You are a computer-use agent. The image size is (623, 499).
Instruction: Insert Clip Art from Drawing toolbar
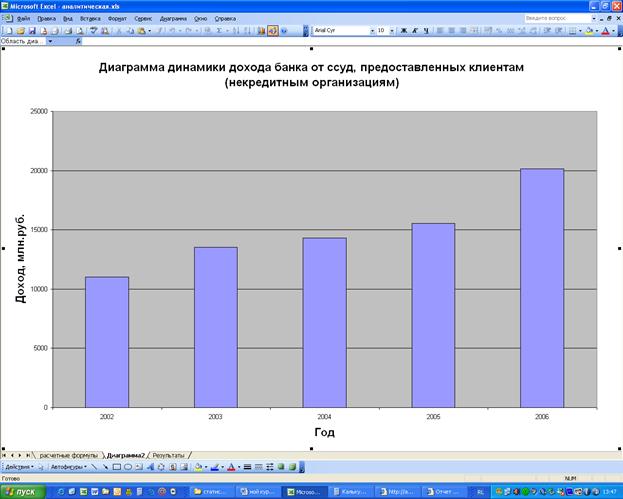coord(173,467)
